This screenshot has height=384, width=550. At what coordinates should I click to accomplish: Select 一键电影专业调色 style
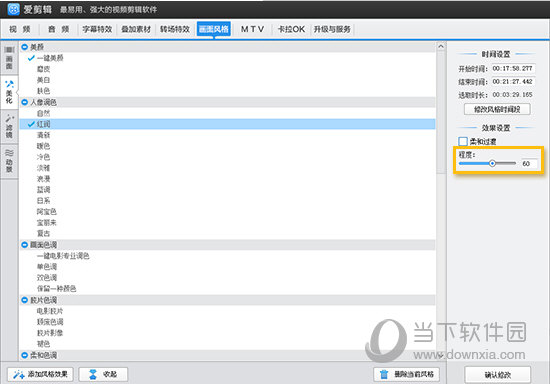(x=63, y=256)
